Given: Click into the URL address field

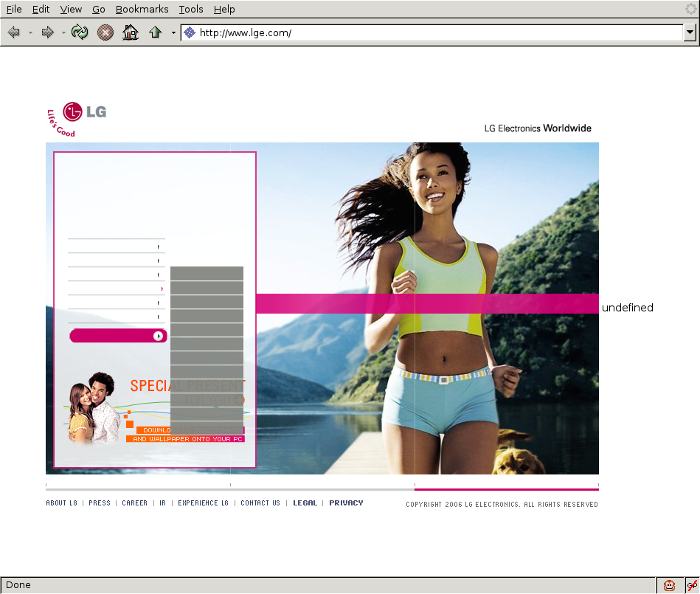Looking at the screenshot, I should click(x=435, y=32).
